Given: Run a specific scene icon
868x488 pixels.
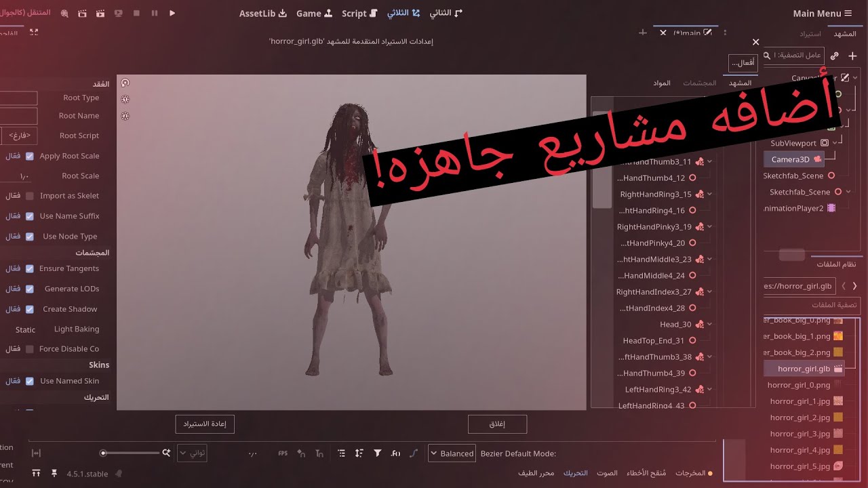Looking at the screenshot, I should coord(82,13).
